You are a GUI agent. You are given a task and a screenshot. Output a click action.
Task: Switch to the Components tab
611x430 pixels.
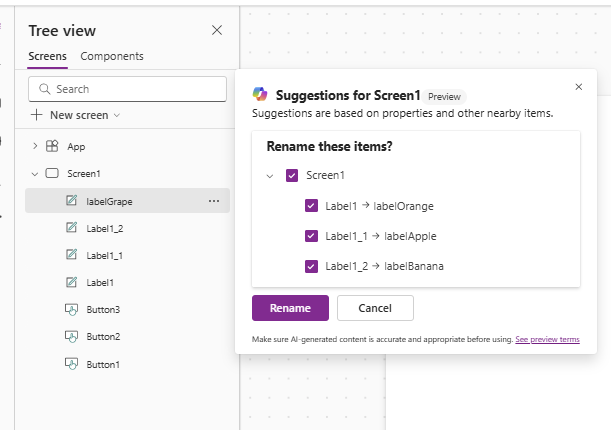pyautogui.click(x=112, y=56)
